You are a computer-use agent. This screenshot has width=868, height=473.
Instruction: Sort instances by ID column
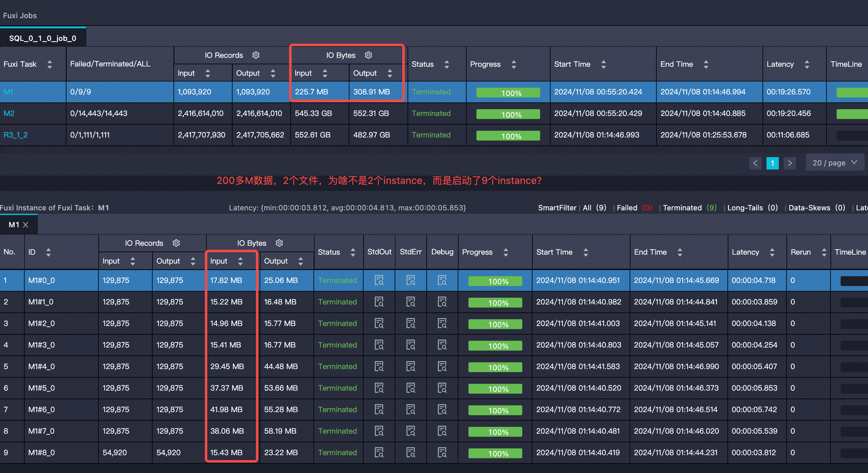(x=49, y=252)
